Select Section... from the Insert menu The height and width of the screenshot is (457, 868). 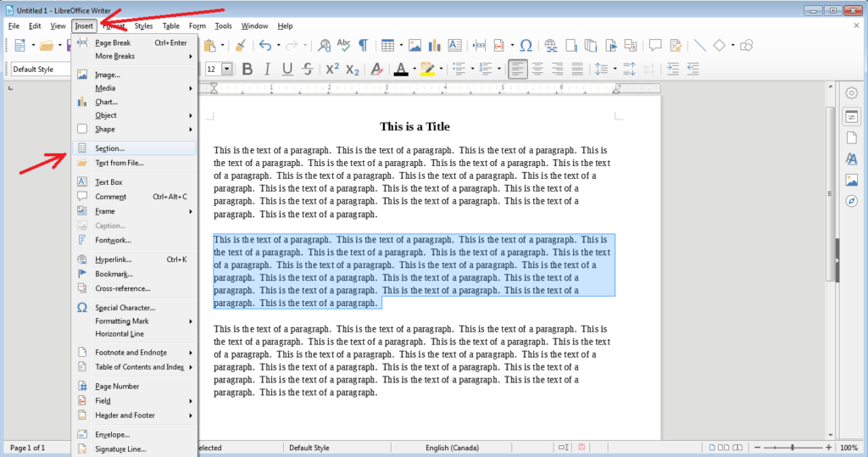pos(110,148)
